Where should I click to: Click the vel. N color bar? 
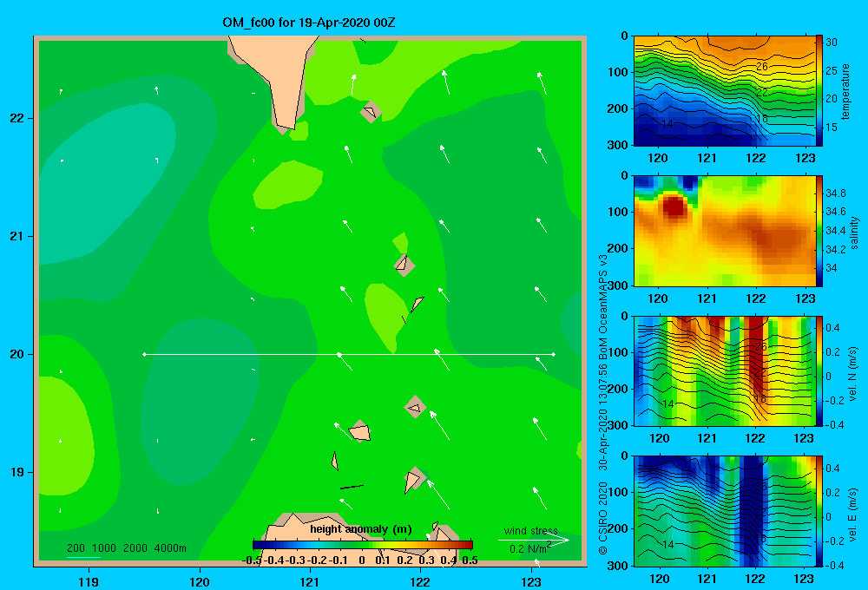pyautogui.click(x=819, y=370)
